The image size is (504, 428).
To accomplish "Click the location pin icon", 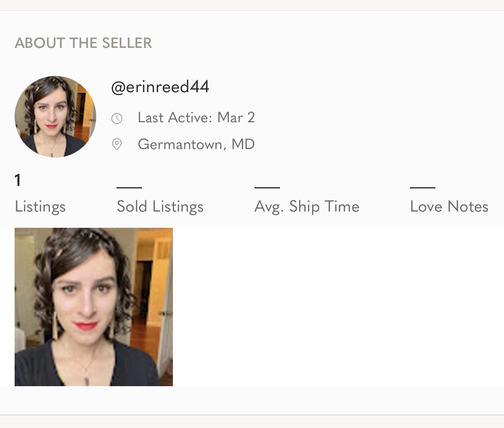I will (x=117, y=144).
